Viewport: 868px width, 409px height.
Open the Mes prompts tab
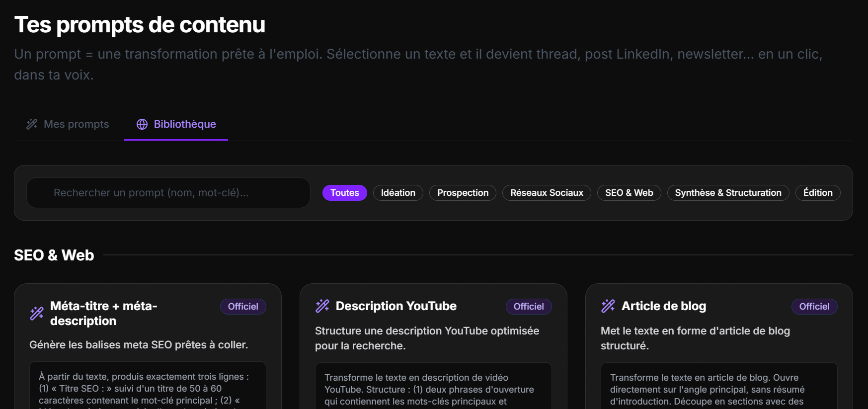[x=68, y=124]
